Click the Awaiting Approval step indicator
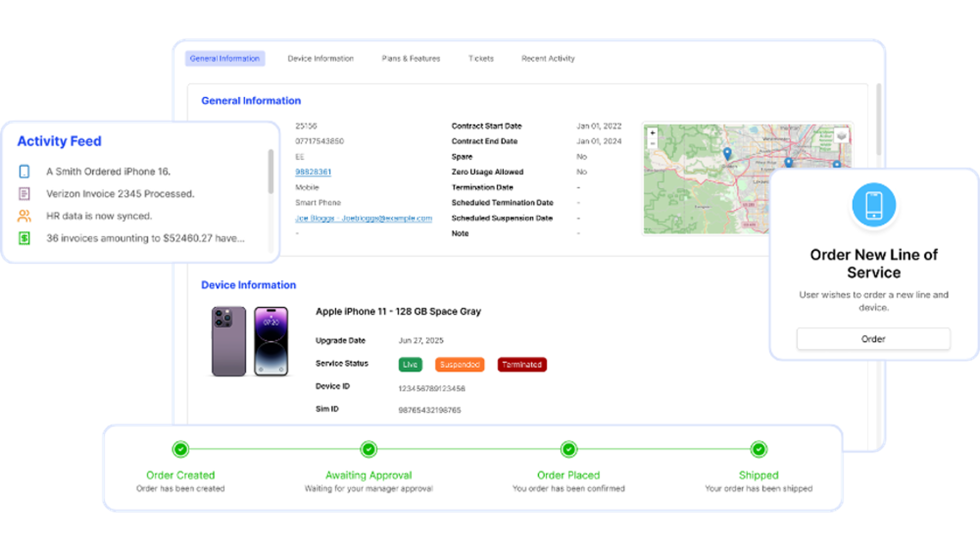Viewport: 980px width, 551px height. click(368, 449)
